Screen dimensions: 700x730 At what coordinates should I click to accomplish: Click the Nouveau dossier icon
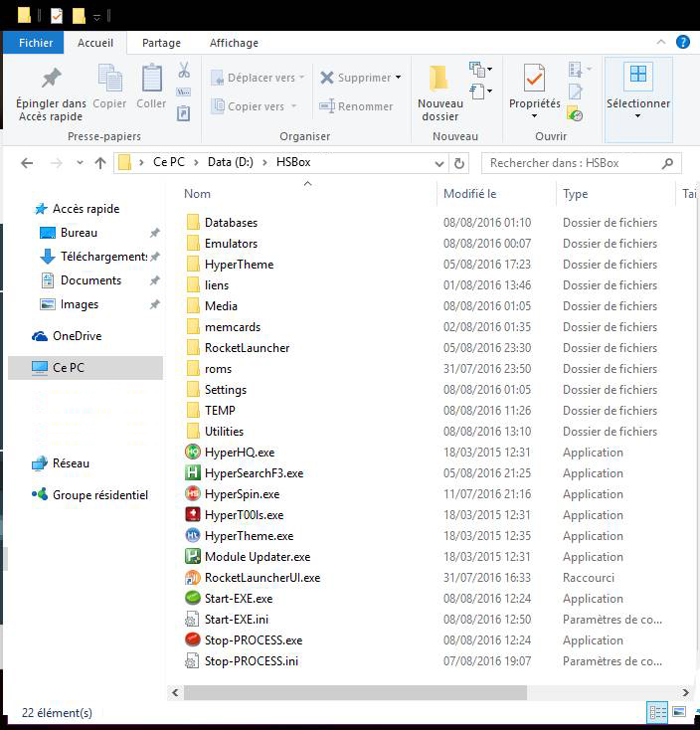coord(438,78)
